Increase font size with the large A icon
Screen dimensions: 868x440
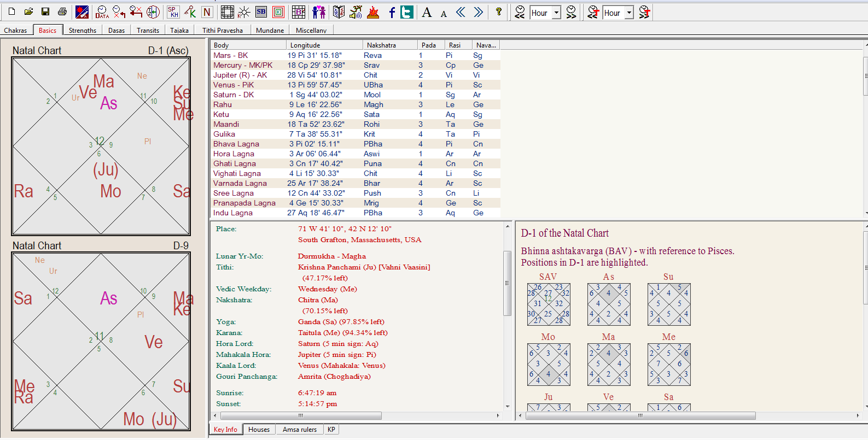[427, 12]
